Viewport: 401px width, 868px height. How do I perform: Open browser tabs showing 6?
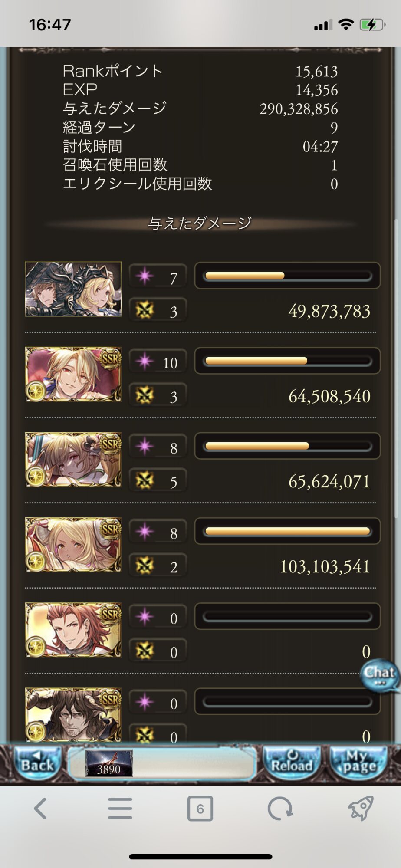[200, 809]
